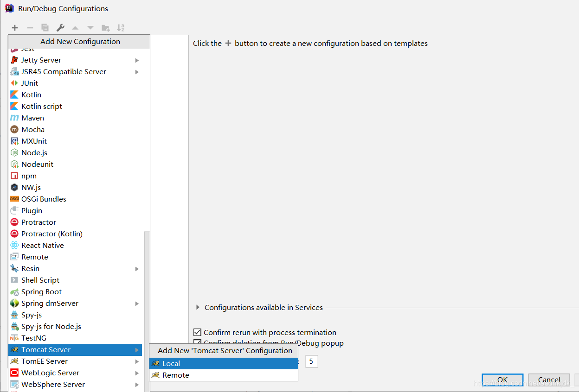Image resolution: width=579 pixels, height=392 pixels.
Task: Select the Plugin icon
Action: point(14,211)
